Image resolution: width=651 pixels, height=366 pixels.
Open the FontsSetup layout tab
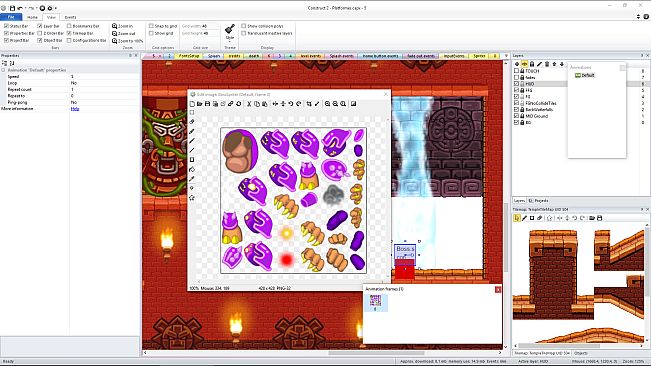[189, 56]
